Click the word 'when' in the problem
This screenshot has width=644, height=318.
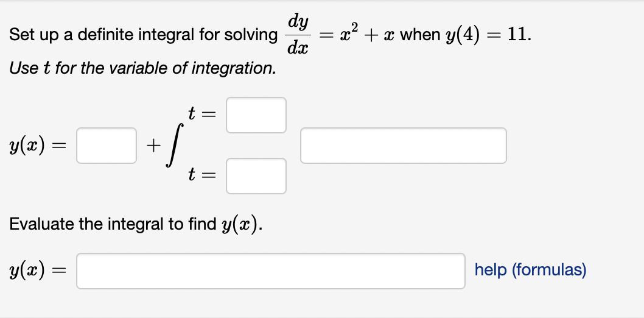coord(420,35)
